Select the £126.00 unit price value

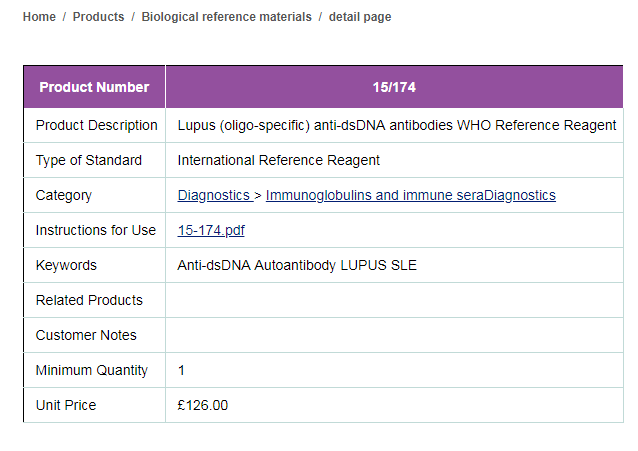[x=203, y=406]
